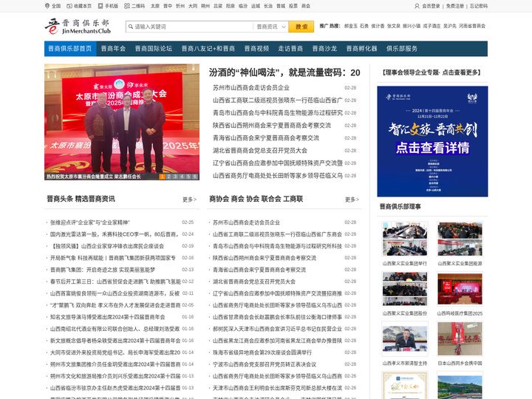Click the carousel photo of three men
Screen dimensions: 532x399
(x=122, y=122)
